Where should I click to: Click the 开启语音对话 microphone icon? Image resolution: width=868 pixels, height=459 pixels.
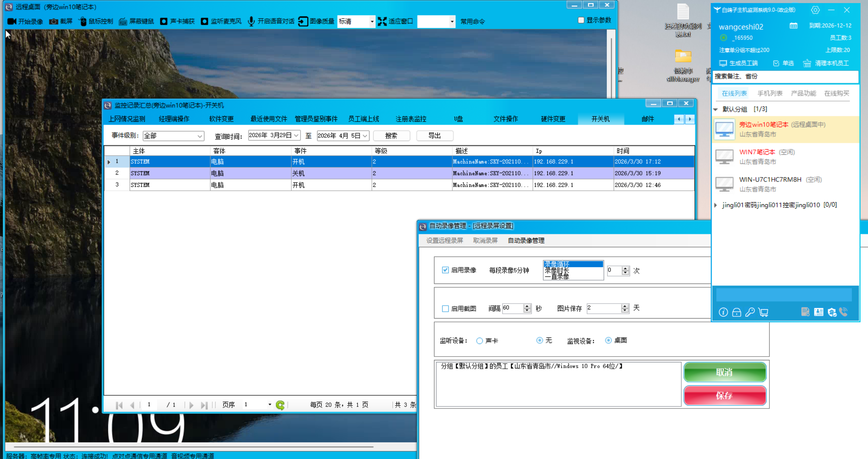251,21
